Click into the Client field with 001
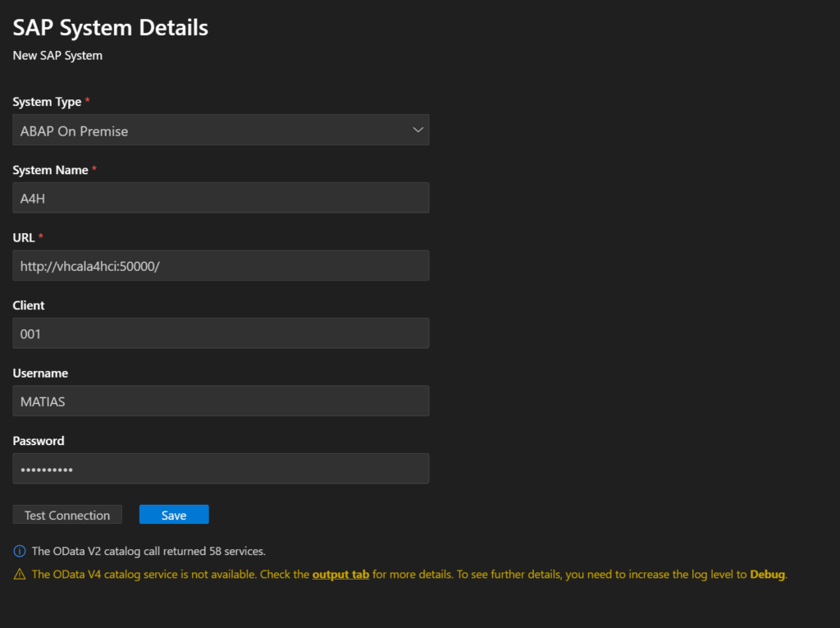The width and height of the screenshot is (840, 628). click(220, 333)
